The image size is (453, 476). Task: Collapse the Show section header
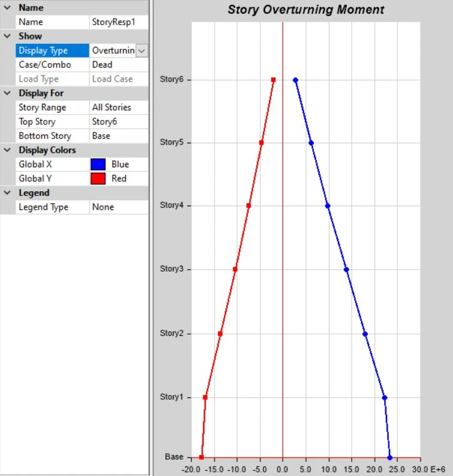7,36
